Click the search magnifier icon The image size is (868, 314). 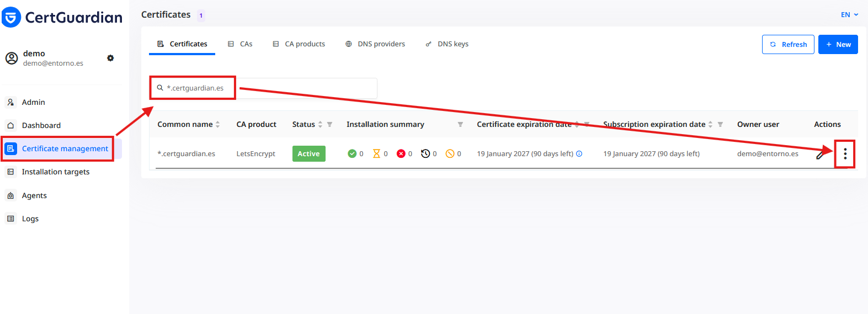160,88
